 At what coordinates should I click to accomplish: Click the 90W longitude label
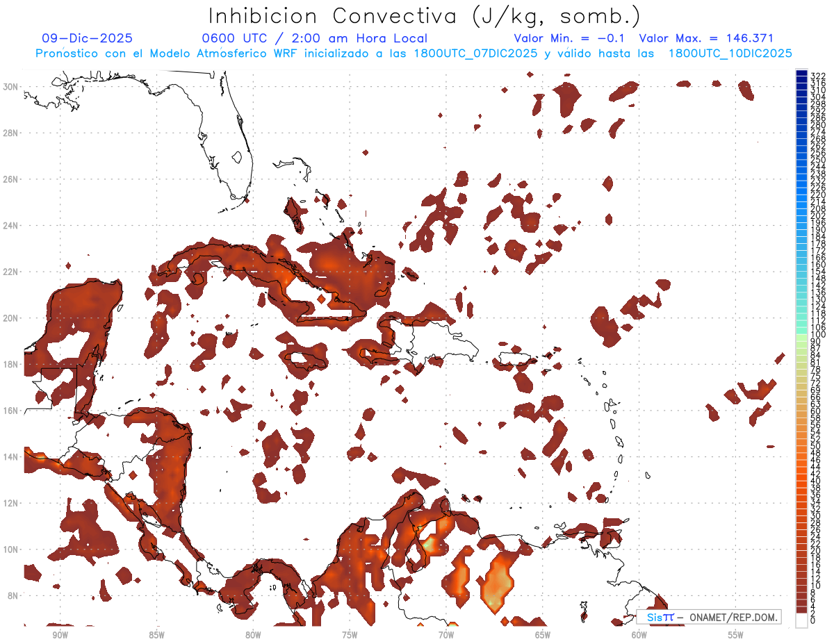tap(60, 634)
